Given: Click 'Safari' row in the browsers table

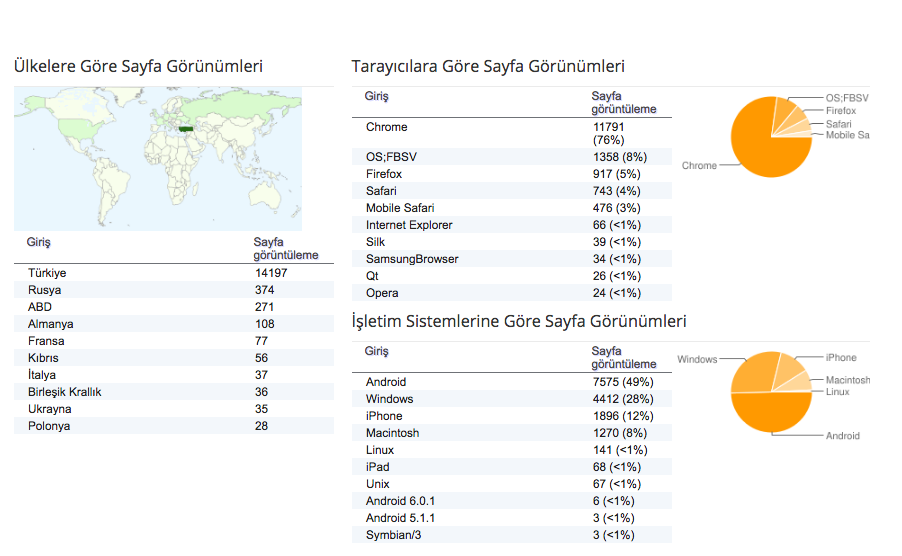Looking at the screenshot, I should coord(511,191).
